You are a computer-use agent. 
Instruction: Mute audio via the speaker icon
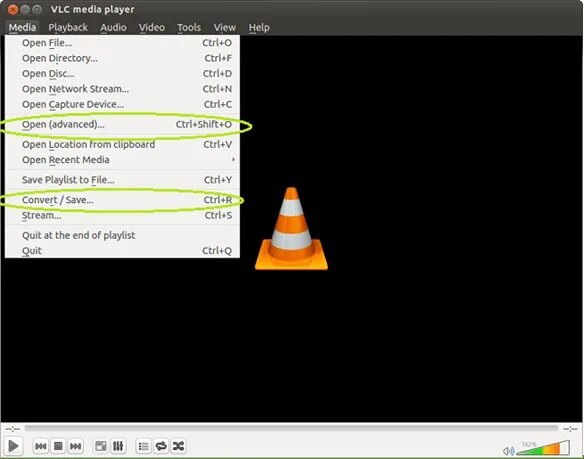[x=508, y=451]
